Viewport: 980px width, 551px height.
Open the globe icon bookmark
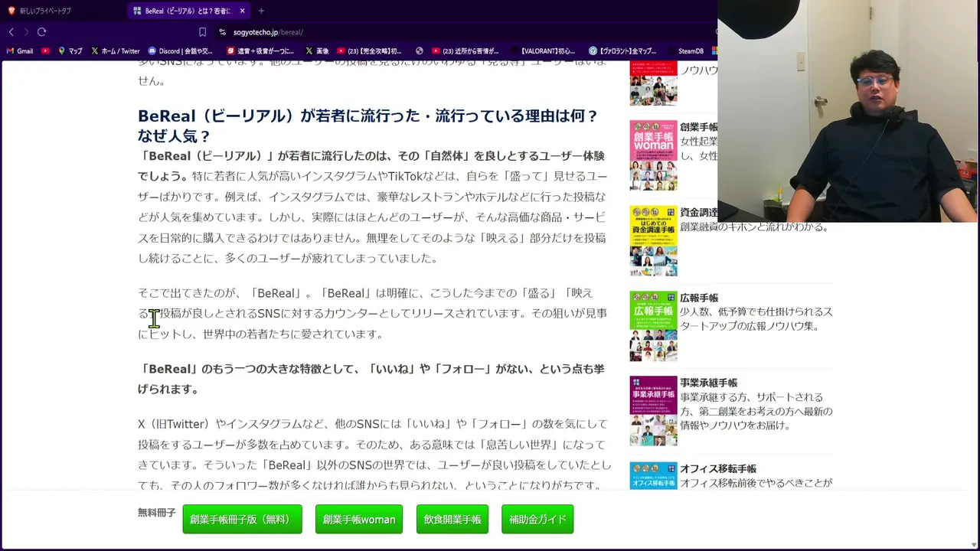[x=420, y=51]
